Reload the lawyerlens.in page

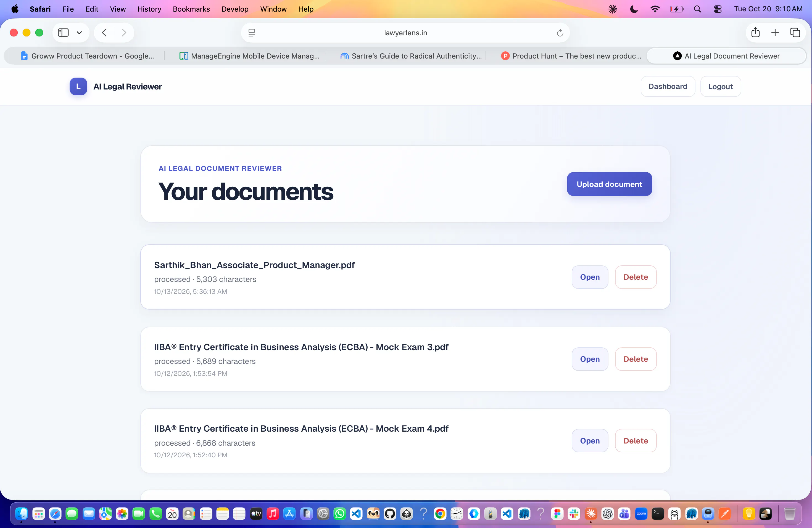click(x=560, y=33)
